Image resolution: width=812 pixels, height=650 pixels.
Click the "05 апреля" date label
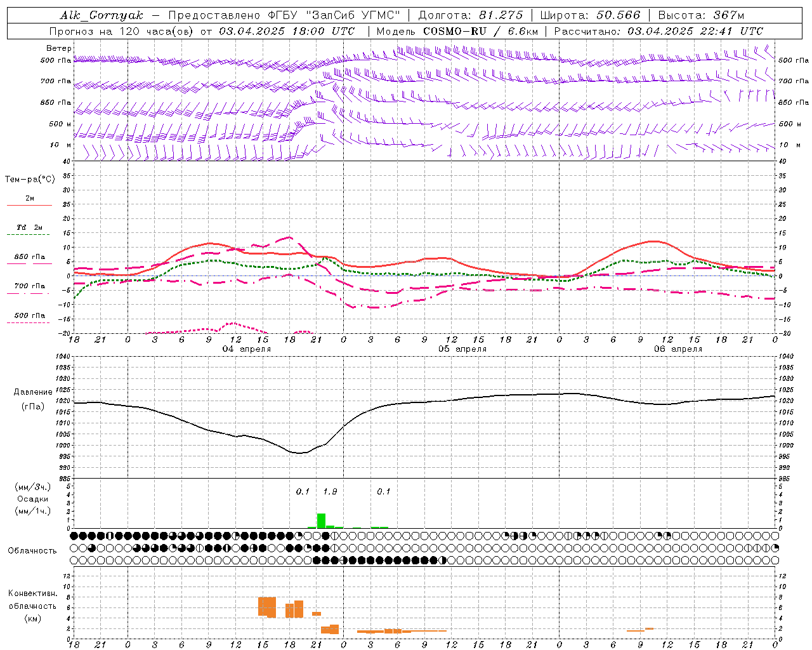coord(462,349)
